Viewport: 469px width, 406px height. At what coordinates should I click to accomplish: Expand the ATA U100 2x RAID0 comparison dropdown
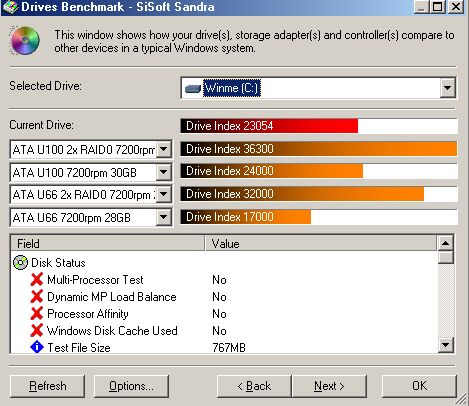pos(164,149)
